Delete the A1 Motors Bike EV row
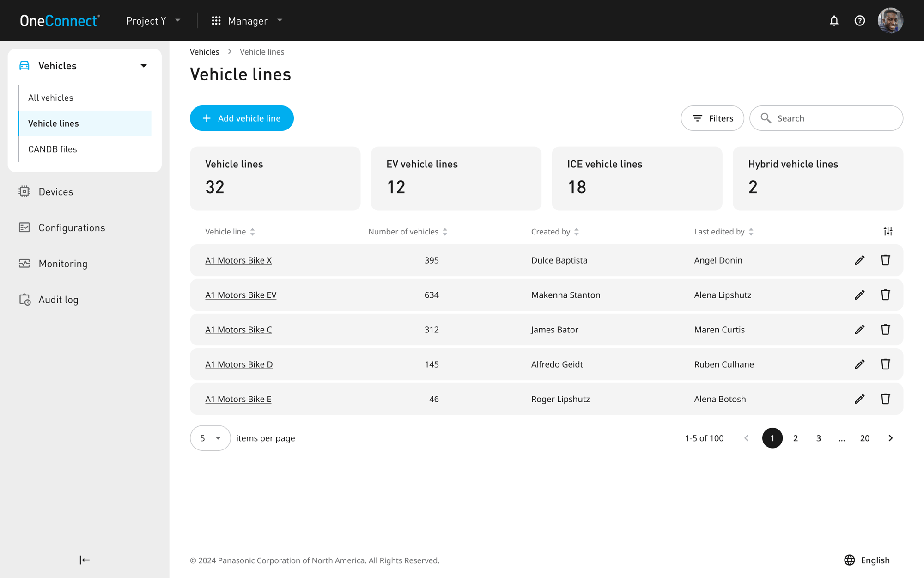 coord(885,295)
